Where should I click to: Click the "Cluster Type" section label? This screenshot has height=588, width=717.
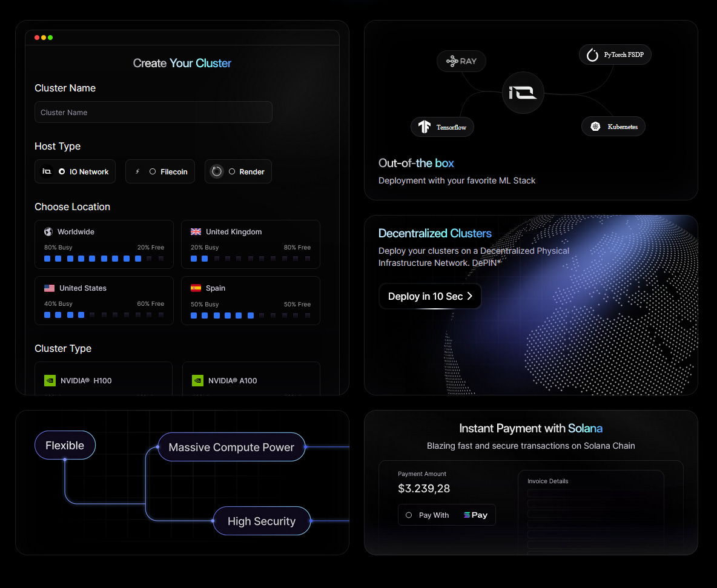tap(63, 348)
